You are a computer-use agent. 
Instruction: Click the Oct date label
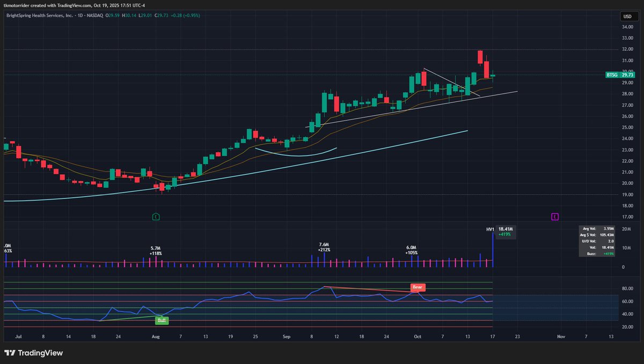pos(417,337)
